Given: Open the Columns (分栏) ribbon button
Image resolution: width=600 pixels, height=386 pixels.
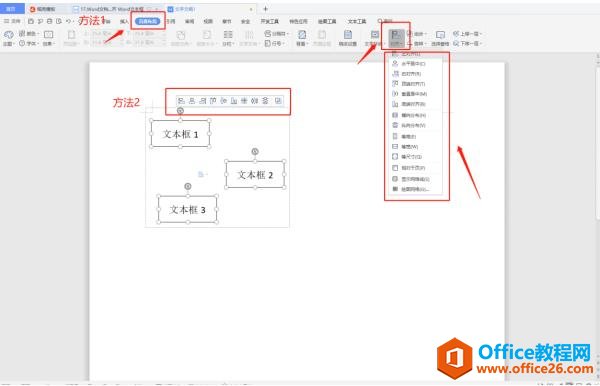Looking at the screenshot, I should click(228, 39).
